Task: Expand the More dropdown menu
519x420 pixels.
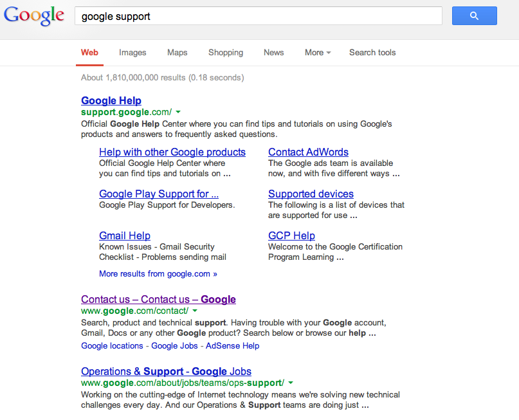Action: coord(318,52)
